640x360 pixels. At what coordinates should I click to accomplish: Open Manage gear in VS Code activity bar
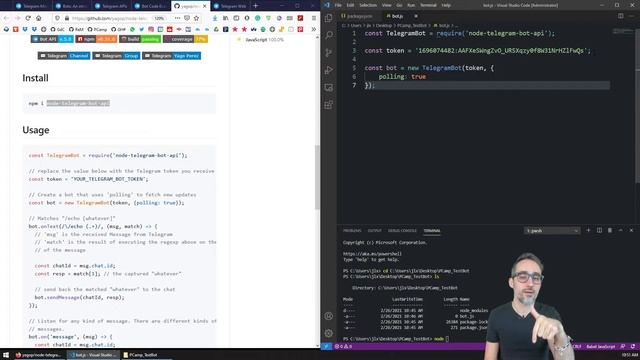(x=329, y=333)
